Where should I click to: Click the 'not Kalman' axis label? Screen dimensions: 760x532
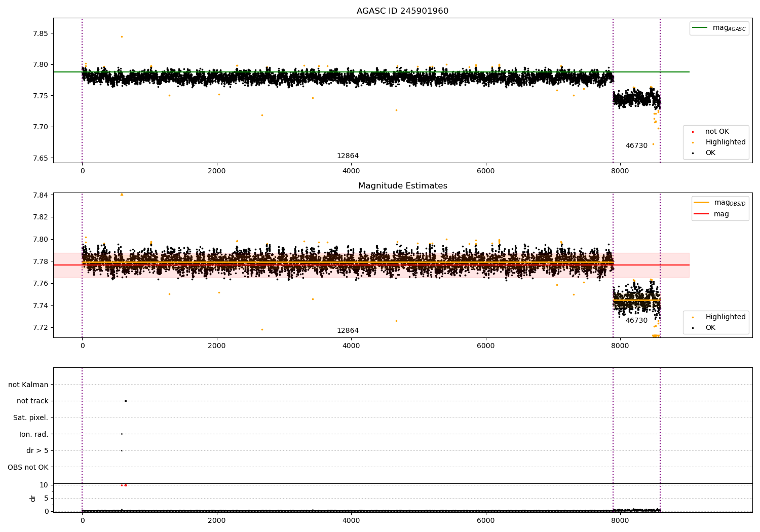[28, 385]
